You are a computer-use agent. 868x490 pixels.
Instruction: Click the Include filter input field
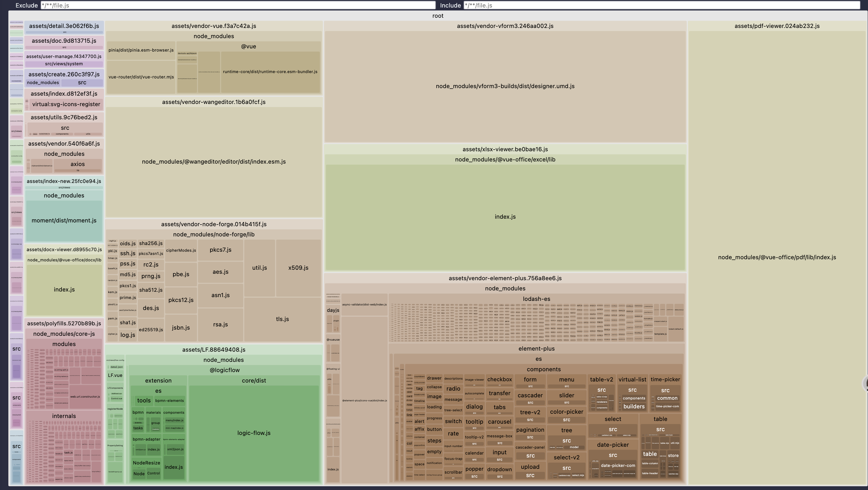(x=661, y=5)
